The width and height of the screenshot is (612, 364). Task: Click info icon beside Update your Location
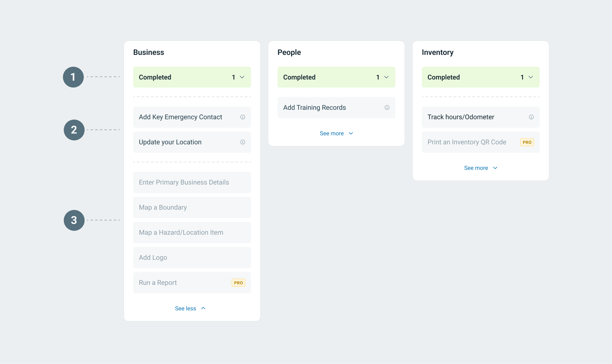click(x=243, y=142)
